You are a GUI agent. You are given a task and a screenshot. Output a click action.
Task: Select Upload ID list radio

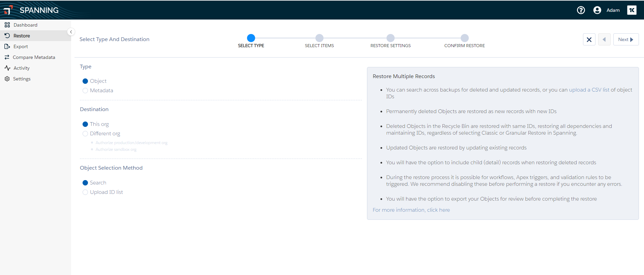tap(85, 192)
